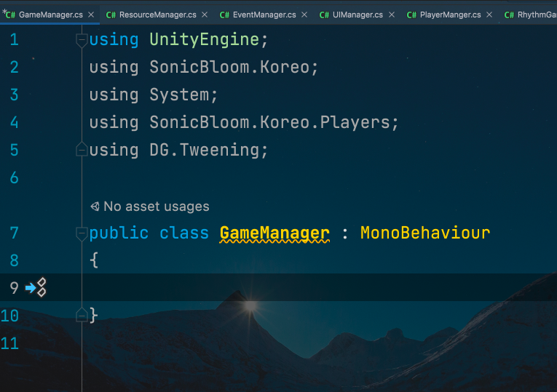Click the closing brace on line 10
This screenshot has height=392, width=557.
(x=93, y=315)
